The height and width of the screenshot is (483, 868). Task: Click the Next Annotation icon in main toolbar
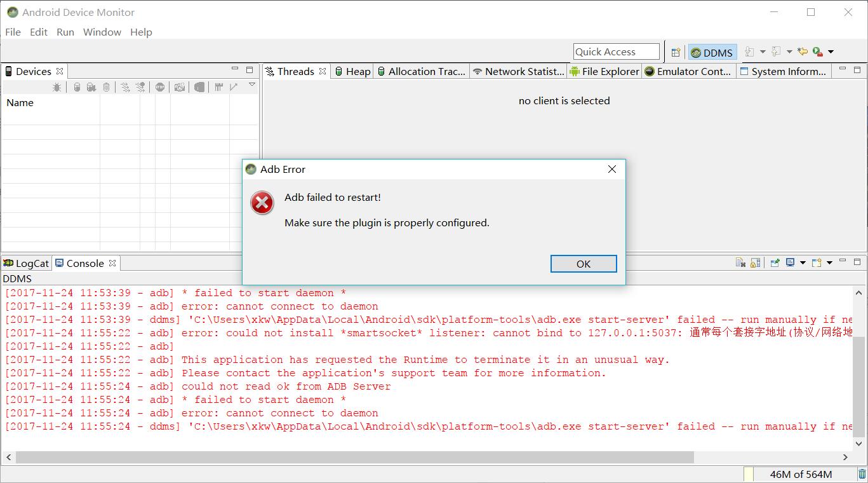pos(749,52)
